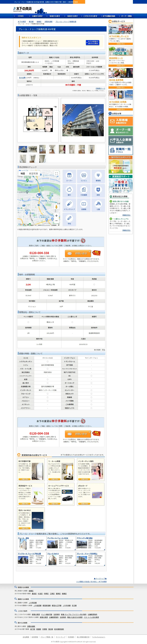The width and height of the screenshot is (147, 644).
Task: Click the 板橋区 breadcrumb link
Action: pyautogui.click(x=39, y=22)
